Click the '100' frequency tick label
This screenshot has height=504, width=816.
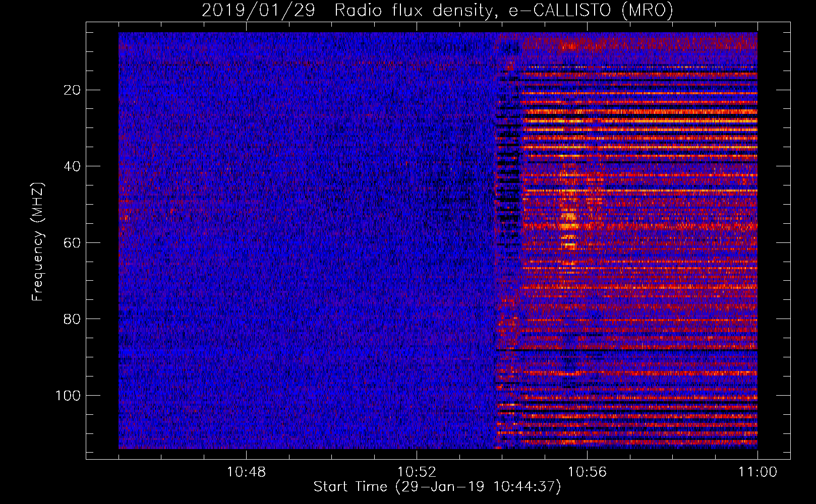coord(68,396)
